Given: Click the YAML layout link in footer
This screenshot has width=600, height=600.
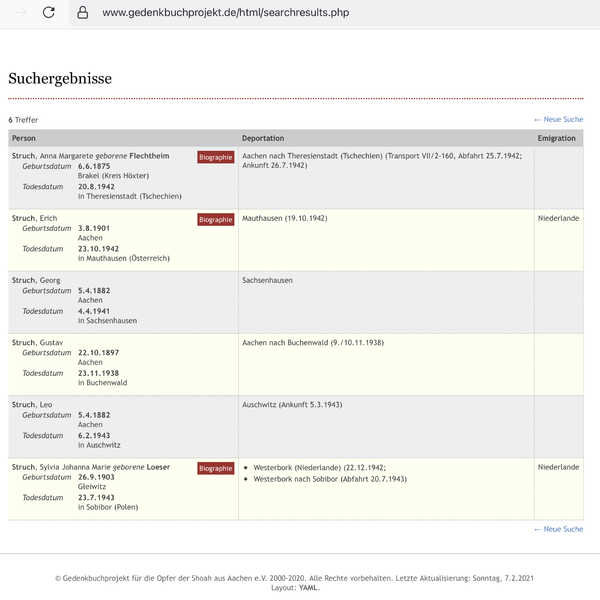Looking at the screenshot, I should pyautogui.click(x=308, y=588).
